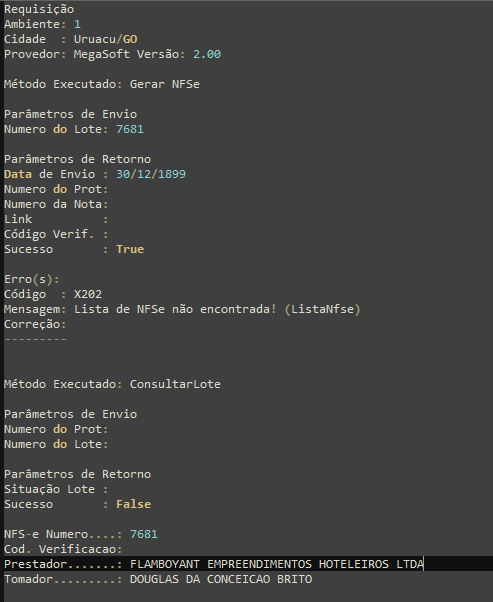This screenshot has width=493, height=602.
Task: Click the error code X202
Action: pyautogui.click(x=88, y=294)
